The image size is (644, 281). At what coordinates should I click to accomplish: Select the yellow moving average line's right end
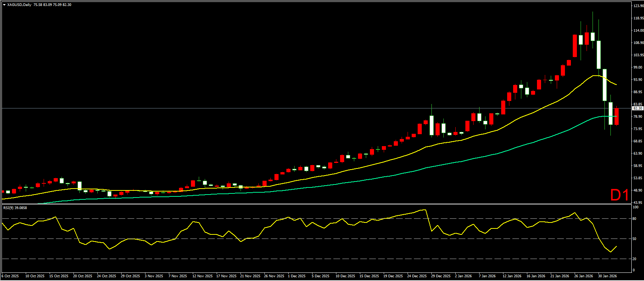pos(616,85)
